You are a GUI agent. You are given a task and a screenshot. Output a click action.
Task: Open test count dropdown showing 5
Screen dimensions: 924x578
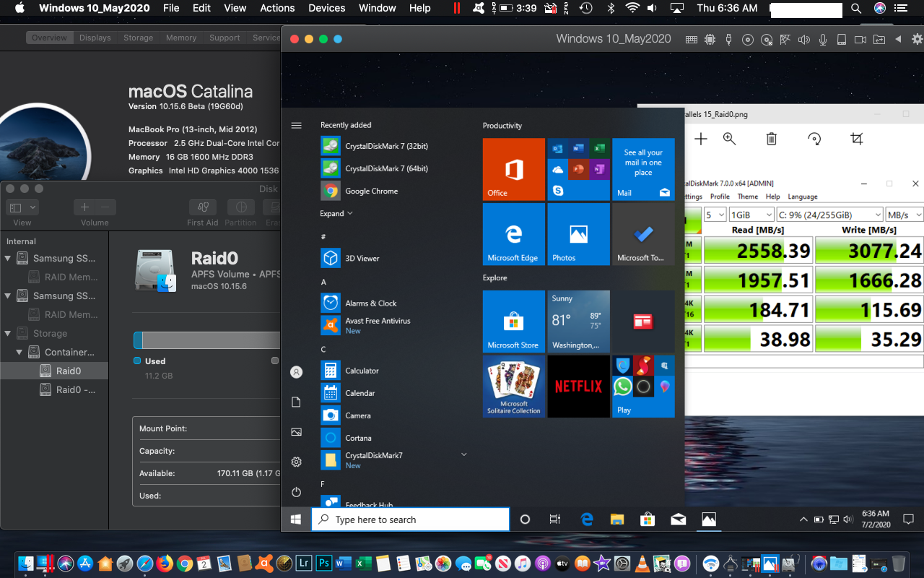coord(715,215)
